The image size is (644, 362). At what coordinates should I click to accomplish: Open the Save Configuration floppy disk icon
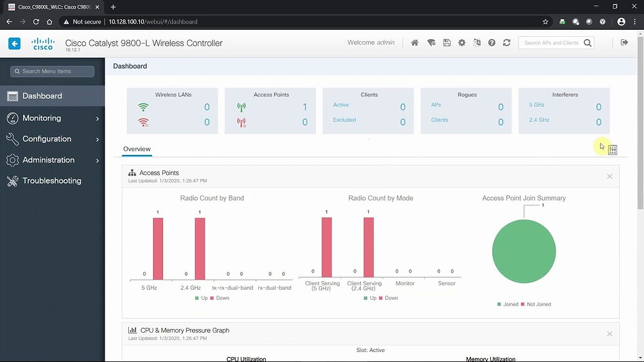coord(446,42)
